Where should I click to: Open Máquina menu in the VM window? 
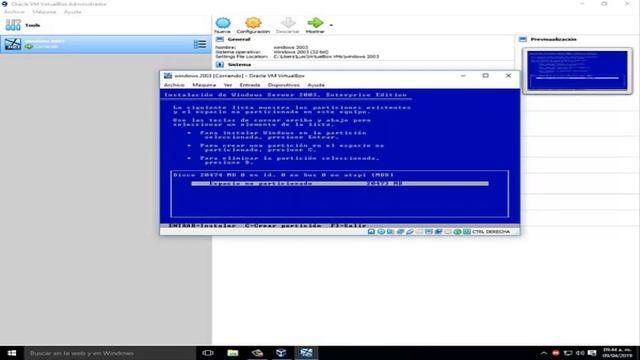click(x=204, y=85)
